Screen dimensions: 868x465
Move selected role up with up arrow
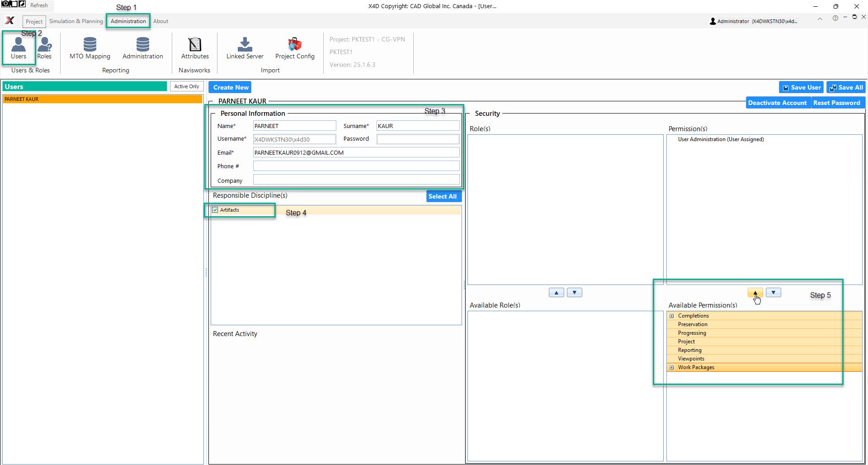coord(557,293)
